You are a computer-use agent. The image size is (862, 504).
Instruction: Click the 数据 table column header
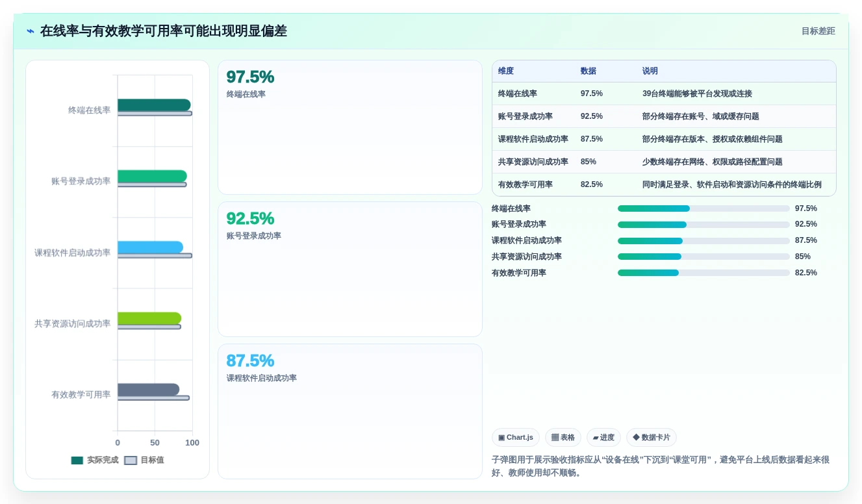coord(589,71)
